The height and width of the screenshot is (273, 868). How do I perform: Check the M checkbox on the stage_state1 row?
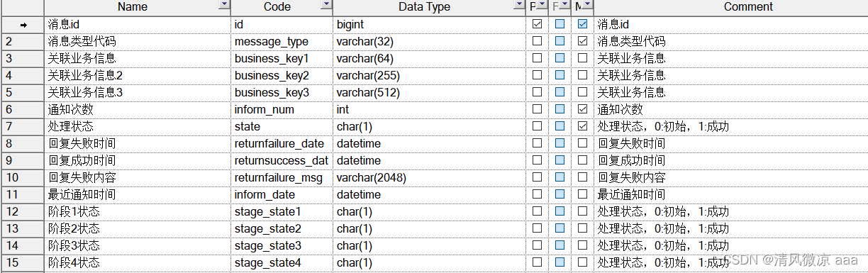pos(583,211)
